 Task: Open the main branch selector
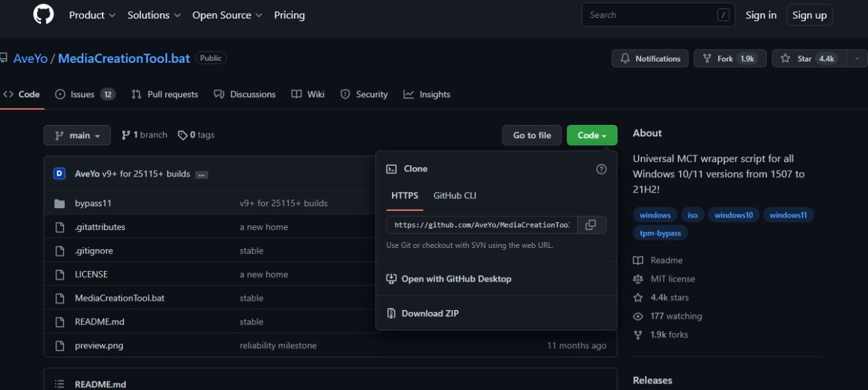tap(77, 136)
